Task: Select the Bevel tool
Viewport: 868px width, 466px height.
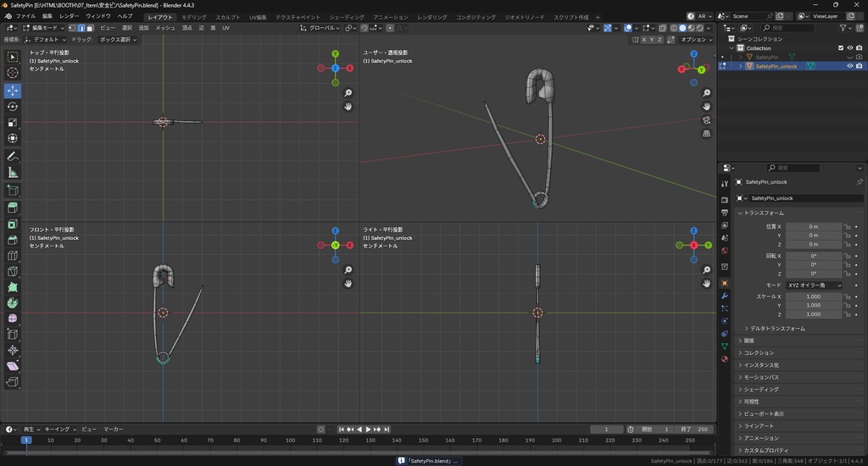Action: pyautogui.click(x=12, y=240)
